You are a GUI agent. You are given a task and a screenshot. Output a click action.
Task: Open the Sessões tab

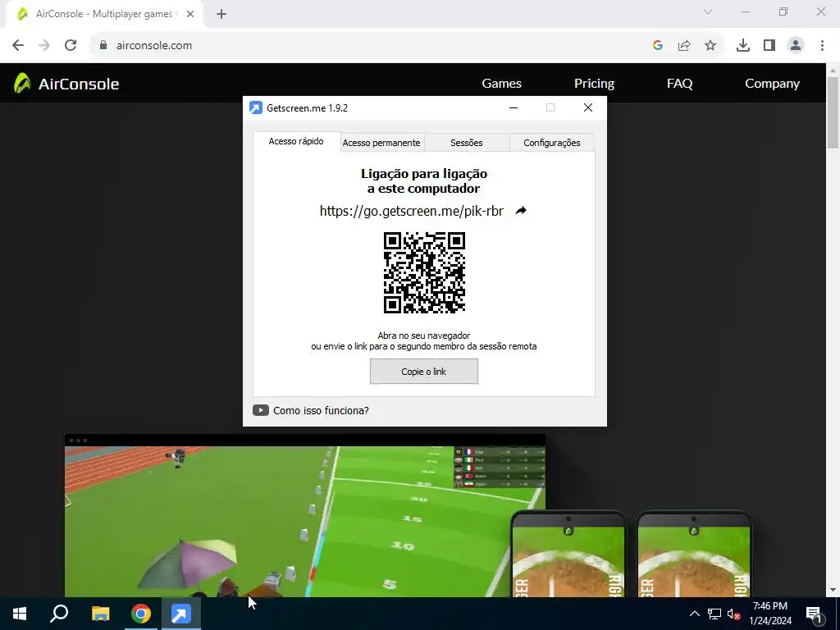tap(467, 143)
